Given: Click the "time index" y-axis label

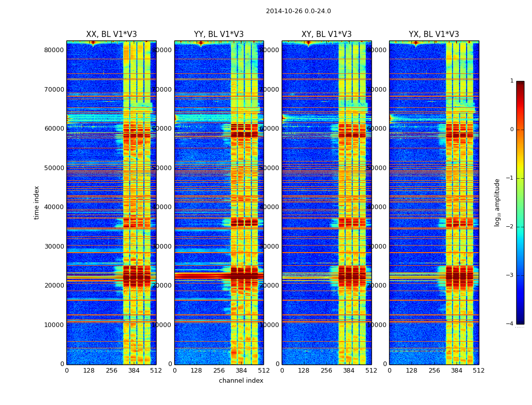Looking at the screenshot, I should pyautogui.click(x=36, y=202).
